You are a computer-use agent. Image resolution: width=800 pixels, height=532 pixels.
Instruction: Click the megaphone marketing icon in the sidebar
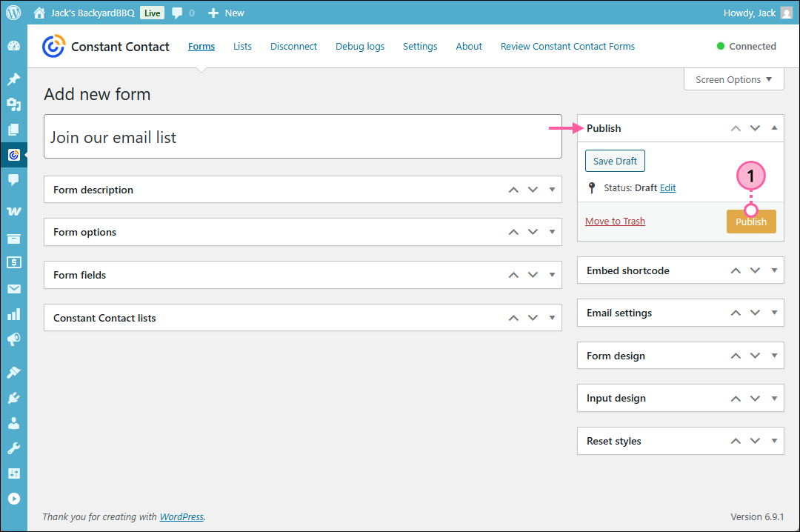point(13,339)
